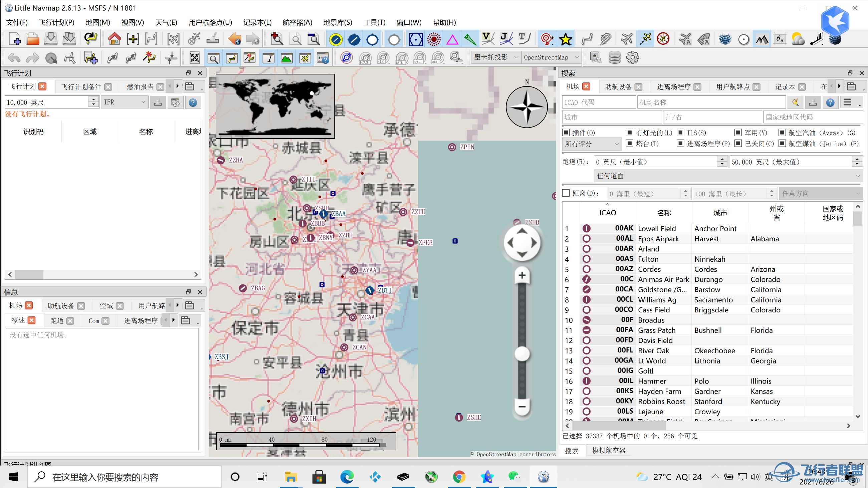Click add flight plan position icon with plus

[91, 58]
